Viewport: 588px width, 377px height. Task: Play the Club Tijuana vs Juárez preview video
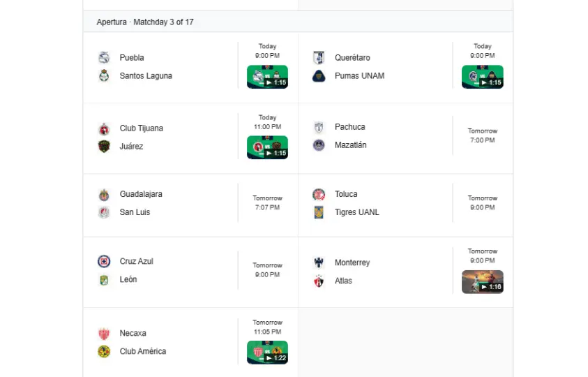pyautogui.click(x=267, y=147)
